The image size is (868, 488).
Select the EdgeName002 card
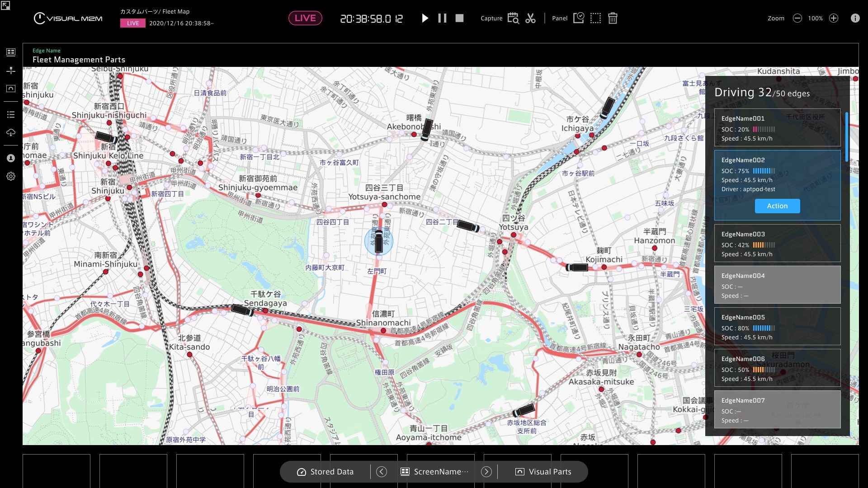[777, 185]
